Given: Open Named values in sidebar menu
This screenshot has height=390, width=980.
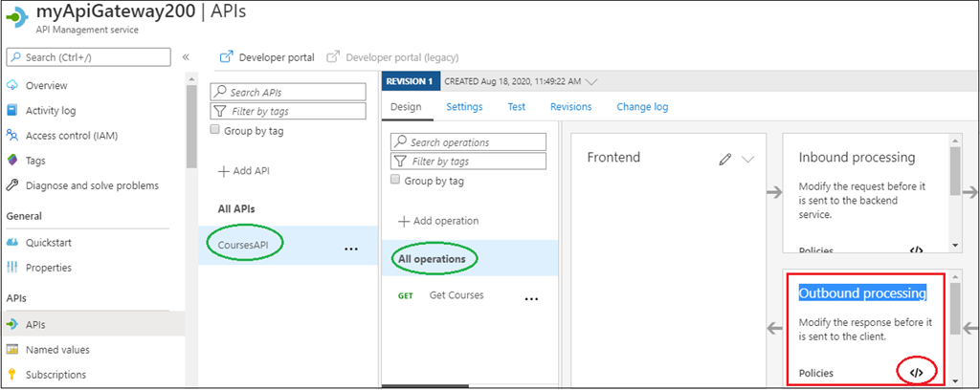Looking at the screenshot, I should (x=58, y=350).
